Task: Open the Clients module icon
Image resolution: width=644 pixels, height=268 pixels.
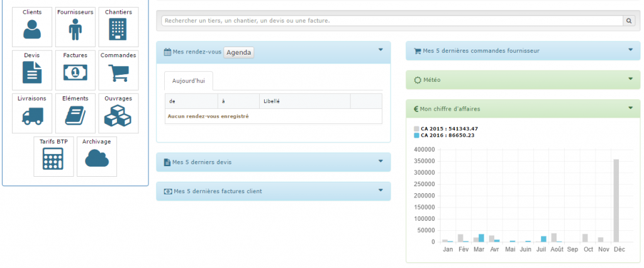Action: coord(31,30)
